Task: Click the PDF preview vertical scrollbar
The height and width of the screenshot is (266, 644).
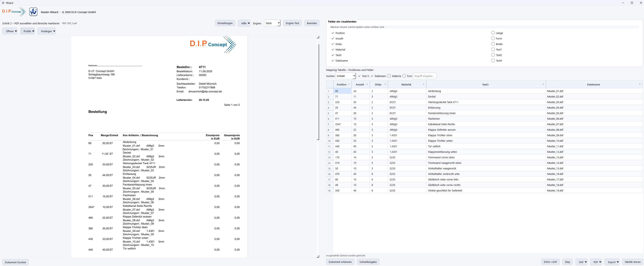Action: (318, 92)
